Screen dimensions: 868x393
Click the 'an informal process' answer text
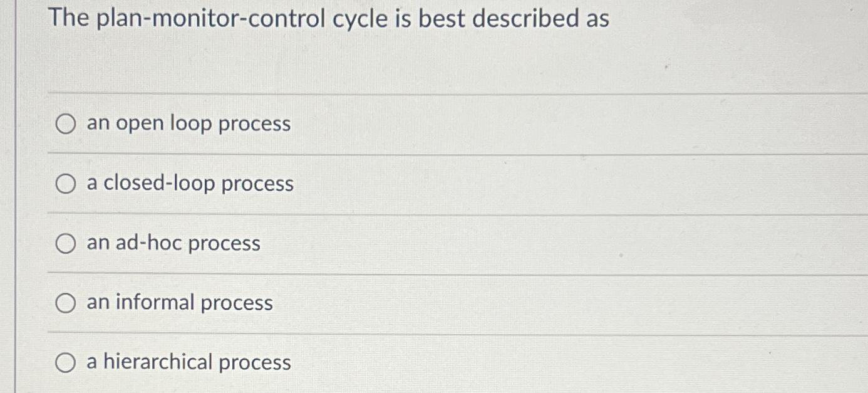click(180, 303)
